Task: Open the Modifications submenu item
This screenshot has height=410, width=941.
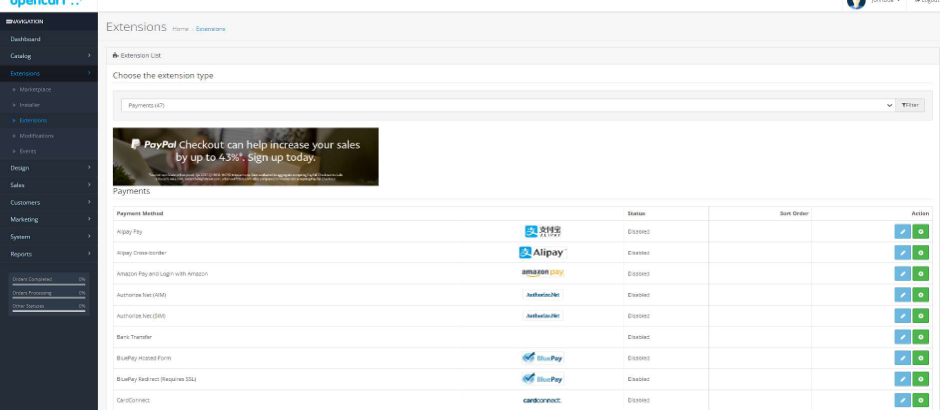Action: pyautogui.click(x=49, y=136)
